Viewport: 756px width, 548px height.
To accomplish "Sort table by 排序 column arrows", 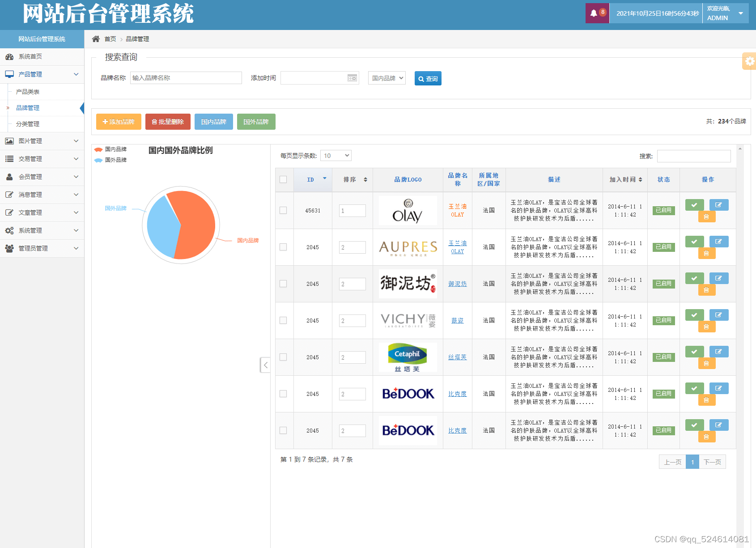I will pos(365,179).
